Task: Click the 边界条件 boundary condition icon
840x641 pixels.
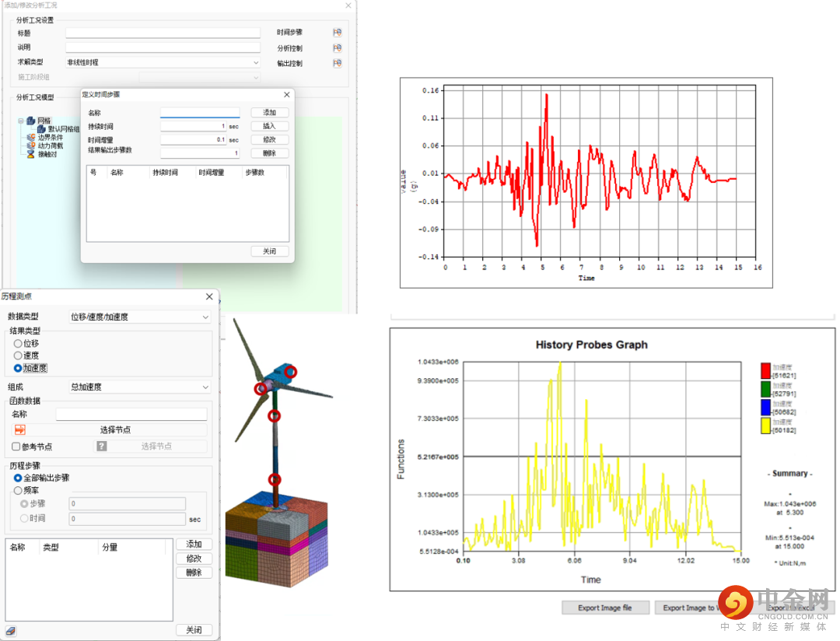Action: [x=31, y=138]
